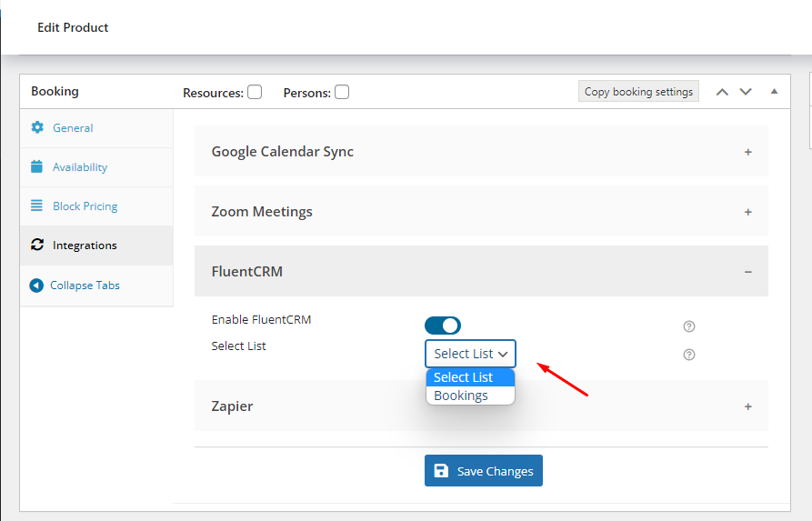Open the Block Pricing tab
The image size is (812, 521).
(96, 206)
